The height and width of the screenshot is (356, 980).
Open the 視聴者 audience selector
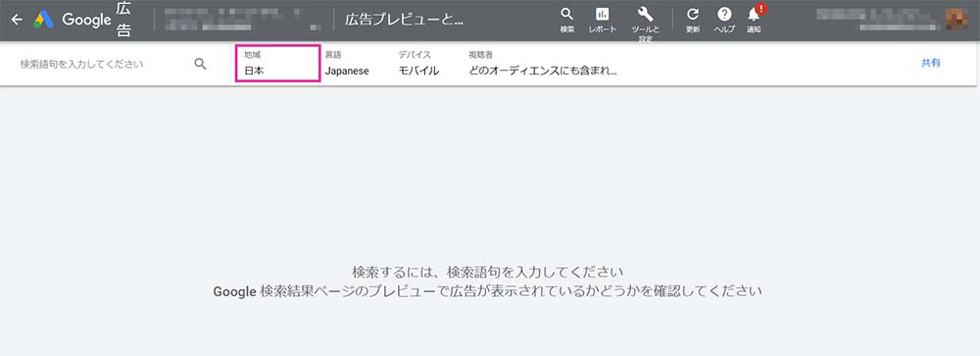click(x=543, y=63)
